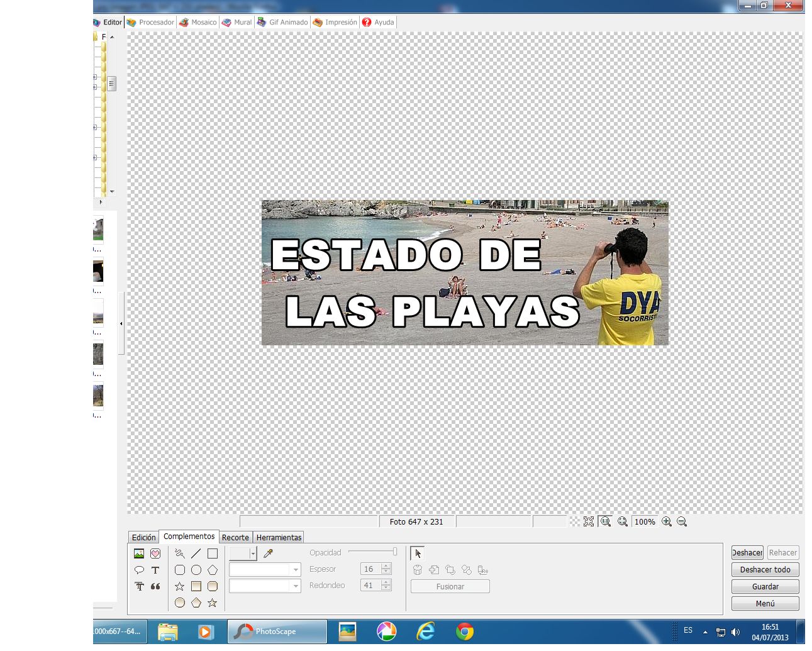The image size is (812, 651).
Task: Open the Ayuda help tab
Action: [378, 22]
